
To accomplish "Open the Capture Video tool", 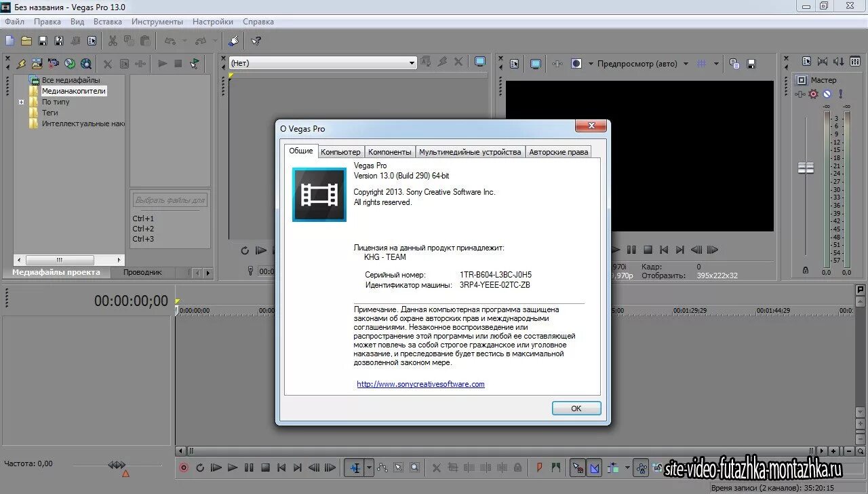I will click(54, 63).
